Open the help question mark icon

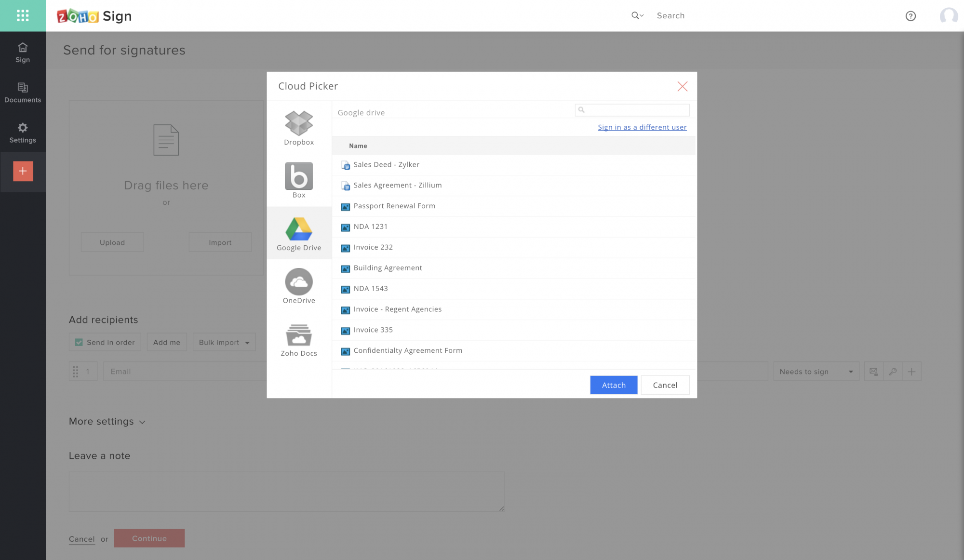910,16
